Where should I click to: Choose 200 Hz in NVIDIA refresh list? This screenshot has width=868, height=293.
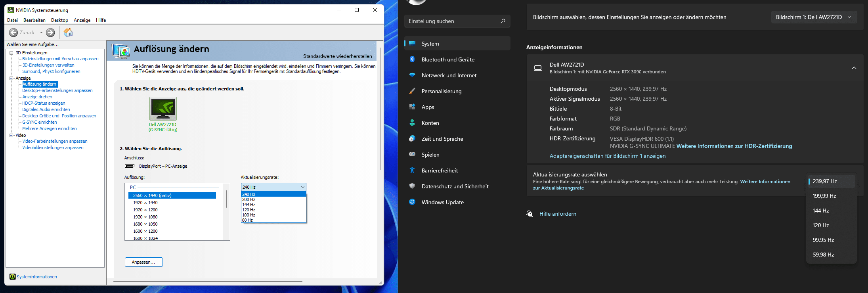273,199
